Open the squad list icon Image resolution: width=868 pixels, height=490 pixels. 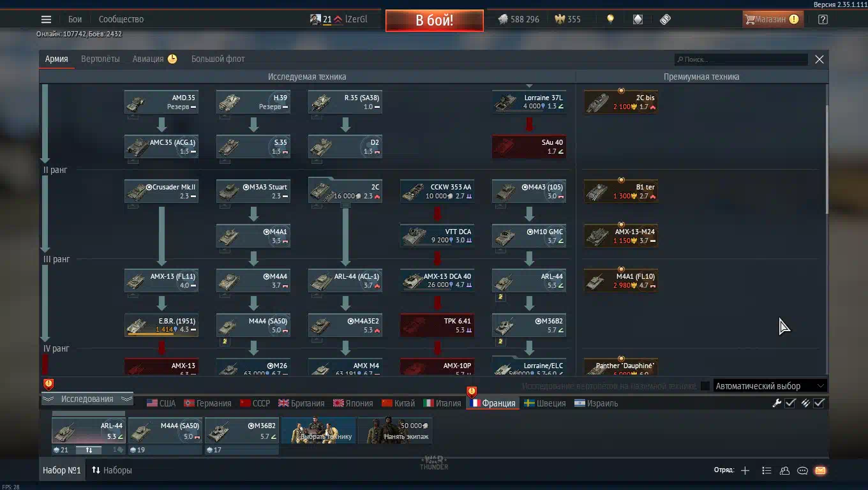tap(767, 470)
